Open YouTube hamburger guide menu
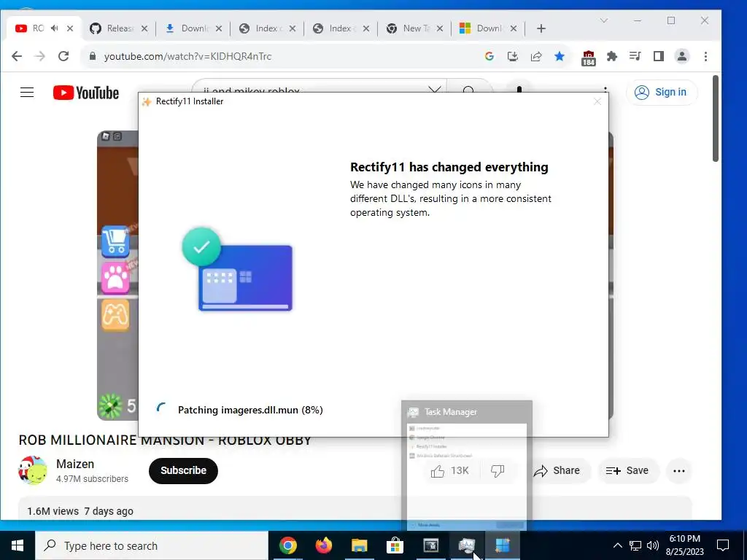Viewport: 747px width, 560px height. 27,93
